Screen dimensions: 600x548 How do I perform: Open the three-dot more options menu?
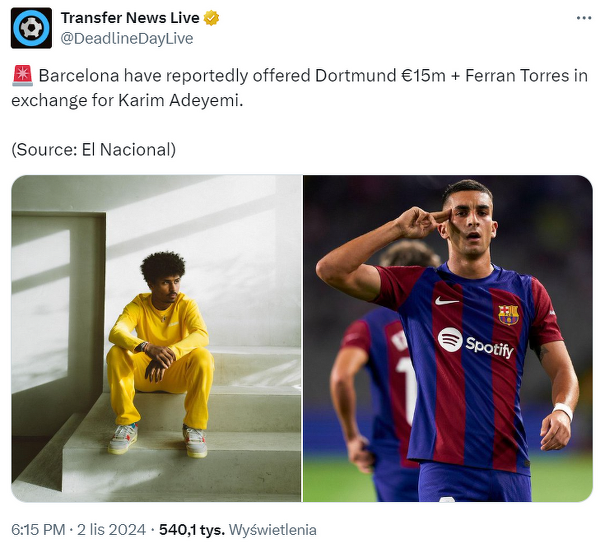[584, 18]
